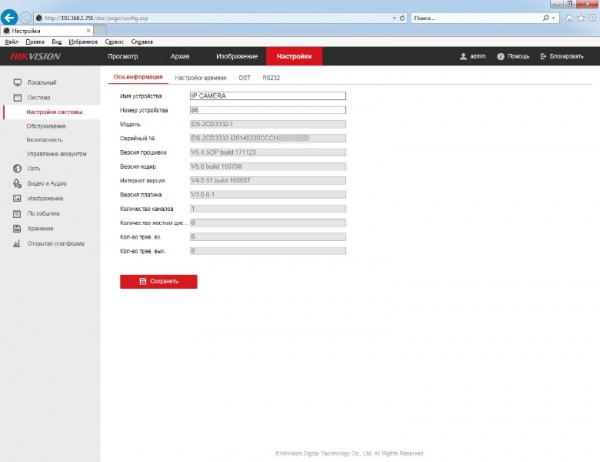Switch to the Настройки времени tab
600x462 pixels.
coord(201,78)
